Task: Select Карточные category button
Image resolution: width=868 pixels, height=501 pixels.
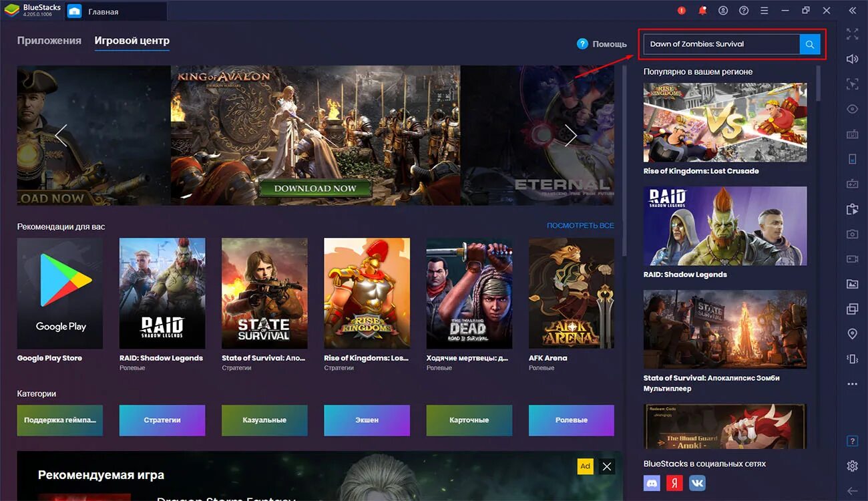Action: [469, 420]
